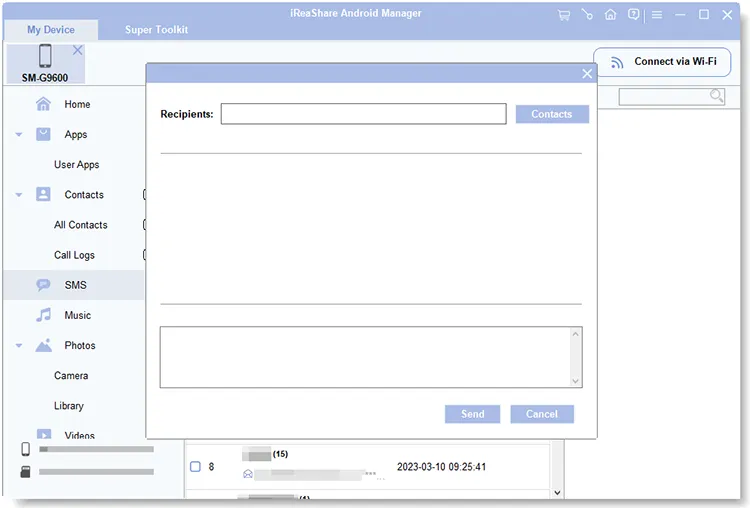This screenshot has height=508, width=750.
Task: Collapse the Contacts tree section
Action: 19,195
